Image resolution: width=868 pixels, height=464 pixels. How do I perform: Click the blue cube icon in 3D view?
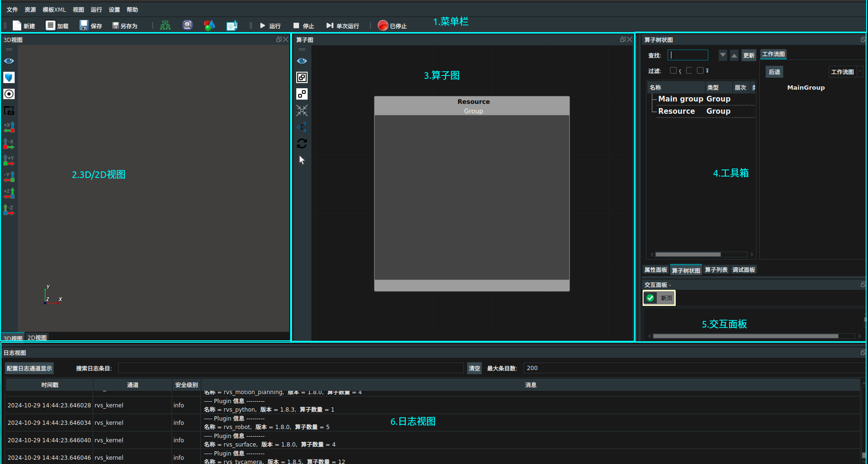[x=9, y=77]
